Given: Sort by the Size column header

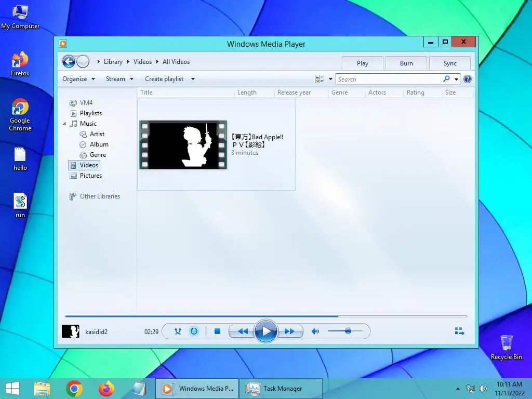Looking at the screenshot, I should point(457,92).
